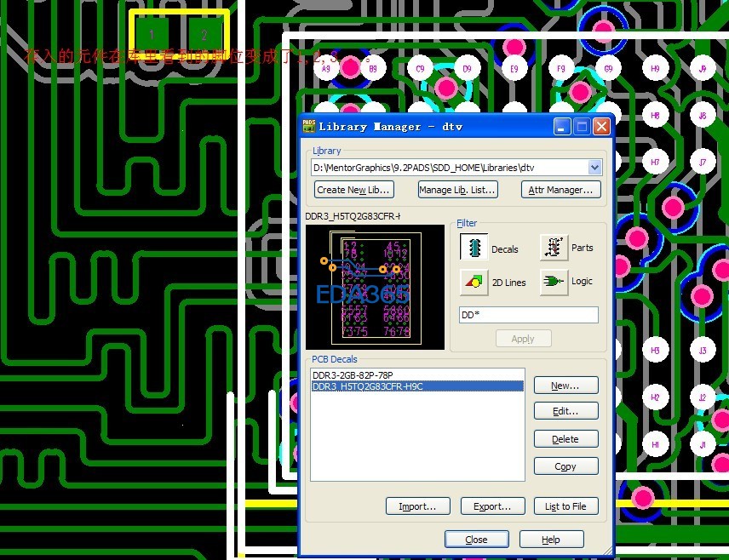Click List to File button
The width and height of the screenshot is (729, 560).
[x=565, y=506]
